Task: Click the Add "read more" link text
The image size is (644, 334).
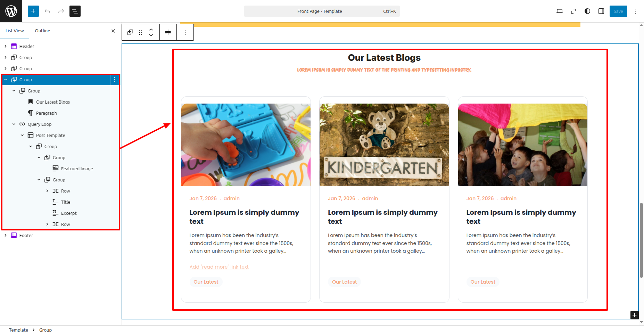Action: pyautogui.click(x=219, y=267)
